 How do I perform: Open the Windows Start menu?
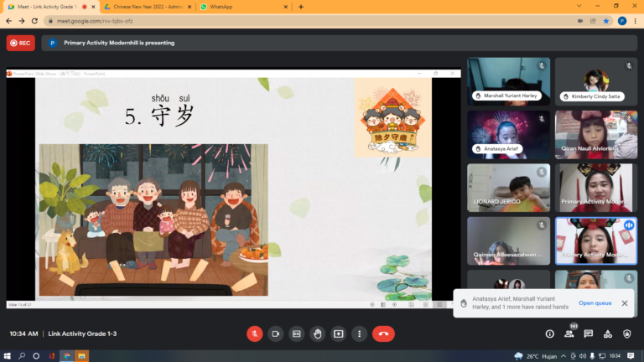click(8, 355)
